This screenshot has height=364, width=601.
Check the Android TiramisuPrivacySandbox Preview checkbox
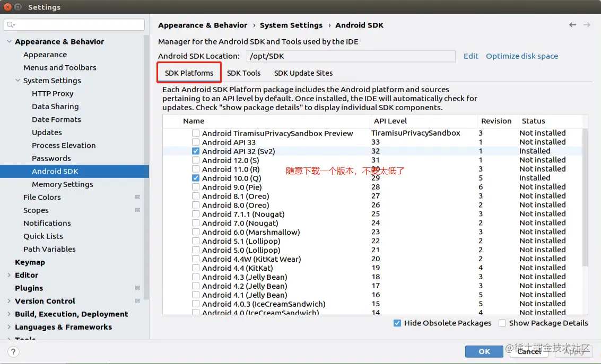[196, 133]
